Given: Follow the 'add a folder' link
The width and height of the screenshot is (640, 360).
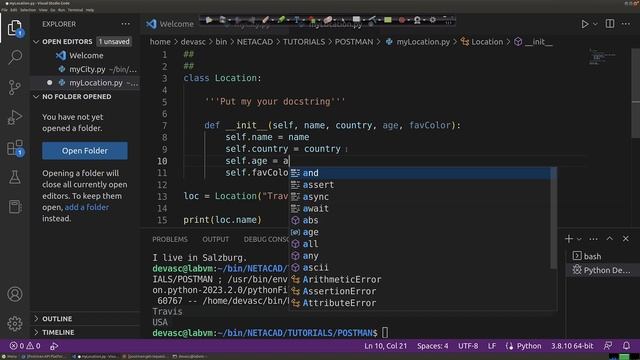Looking at the screenshot, I should [87, 207].
